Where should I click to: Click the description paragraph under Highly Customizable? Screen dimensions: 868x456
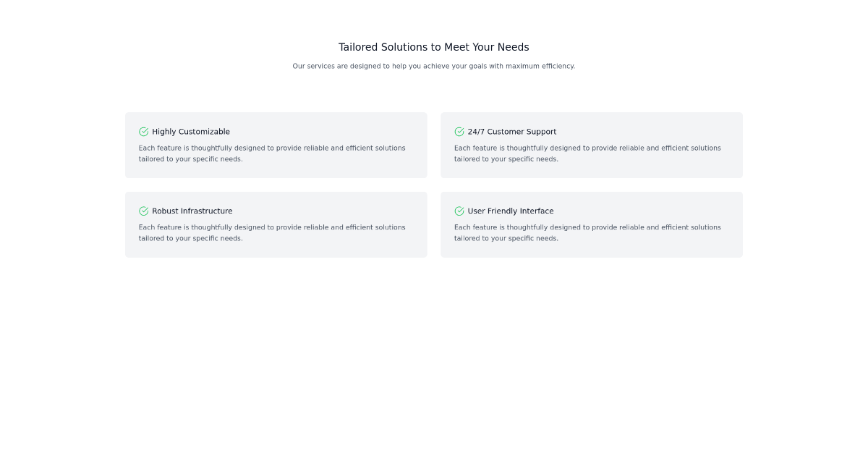(x=272, y=153)
